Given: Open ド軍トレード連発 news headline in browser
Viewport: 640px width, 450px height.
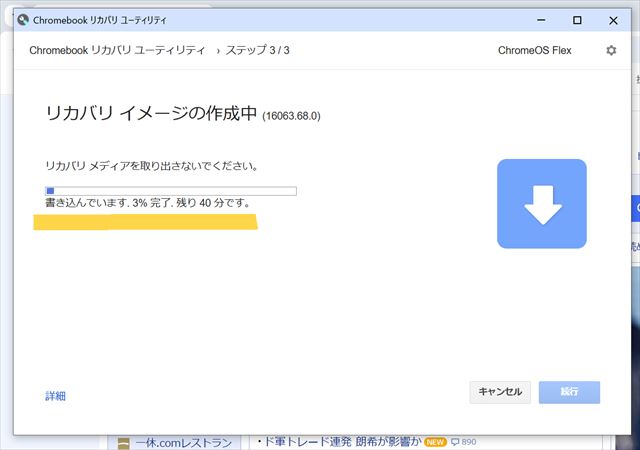Looking at the screenshot, I should [342, 442].
